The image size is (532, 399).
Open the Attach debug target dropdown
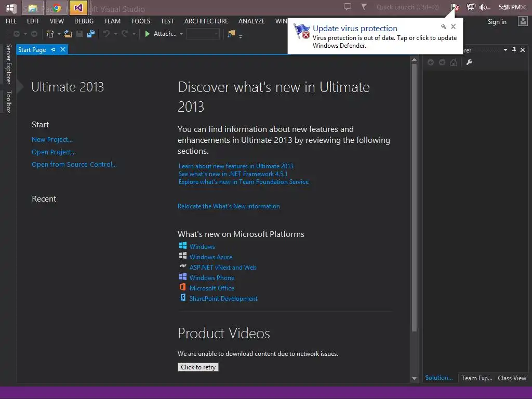tap(181, 34)
